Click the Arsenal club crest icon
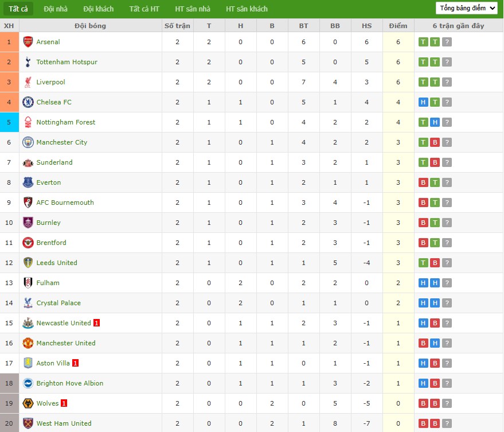504x432 pixels. [28, 42]
